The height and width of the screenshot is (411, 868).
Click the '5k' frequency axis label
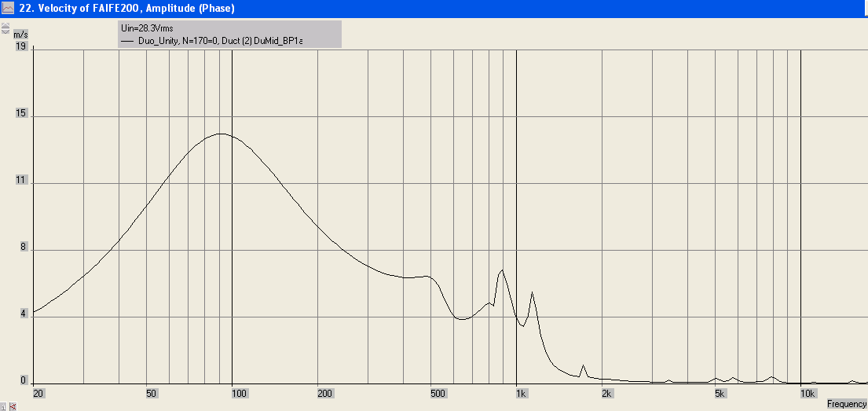point(722,394)
